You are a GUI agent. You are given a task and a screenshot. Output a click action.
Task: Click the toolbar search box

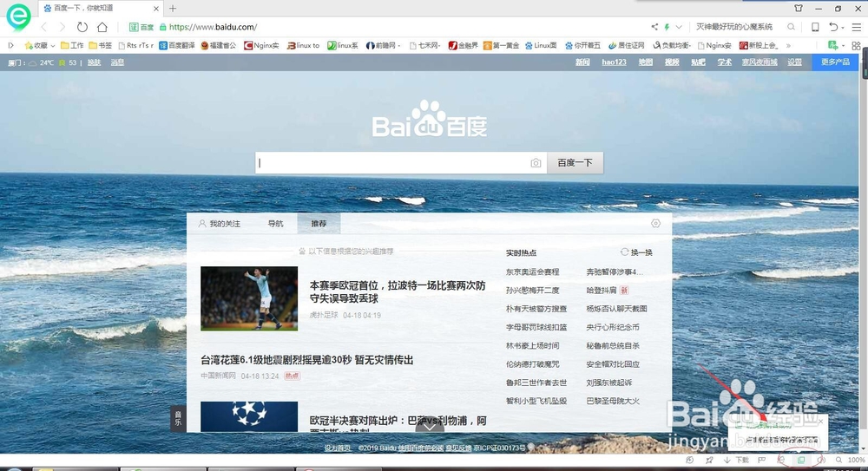735,27
